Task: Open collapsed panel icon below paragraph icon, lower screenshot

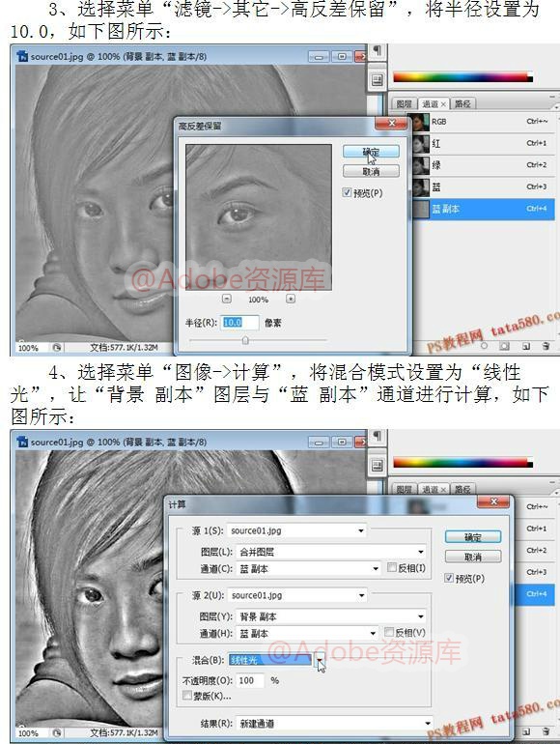Action: [x=378, y=466]
